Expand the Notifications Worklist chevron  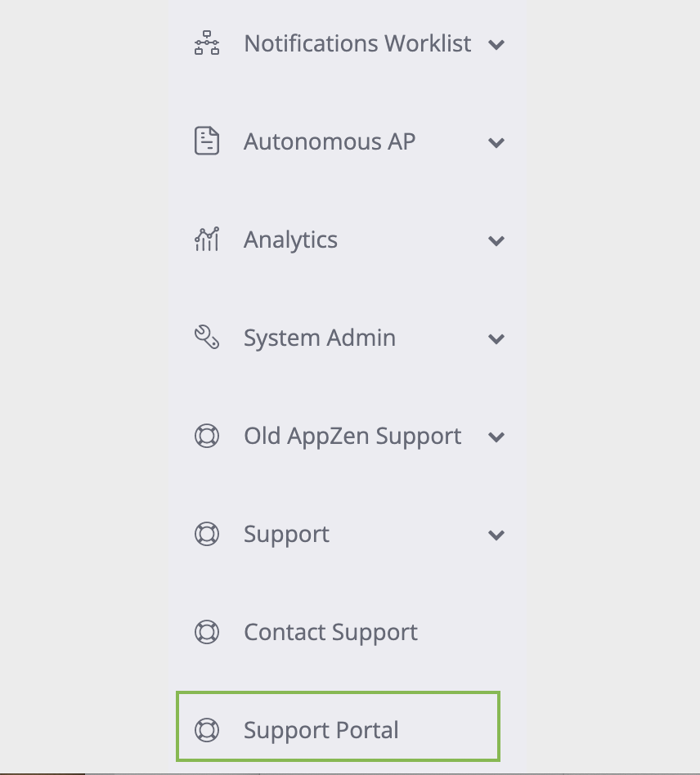[496, 45]
